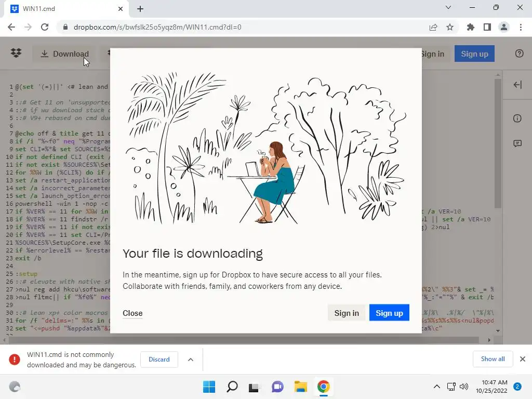Open the comments icon in sidebar
Viewport: 532px width, 399px height.
click(517, 143)
